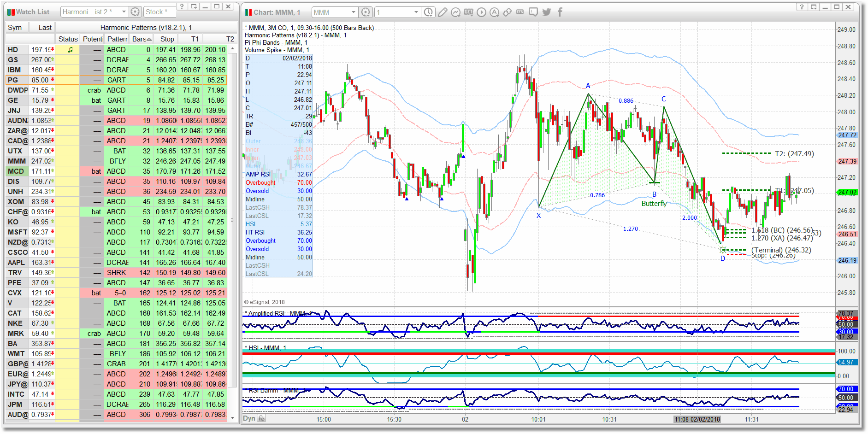This screenshot has width=868, height=434.
Task: Click SHRK pattern cell for TRV
Action: coord(117,273)
